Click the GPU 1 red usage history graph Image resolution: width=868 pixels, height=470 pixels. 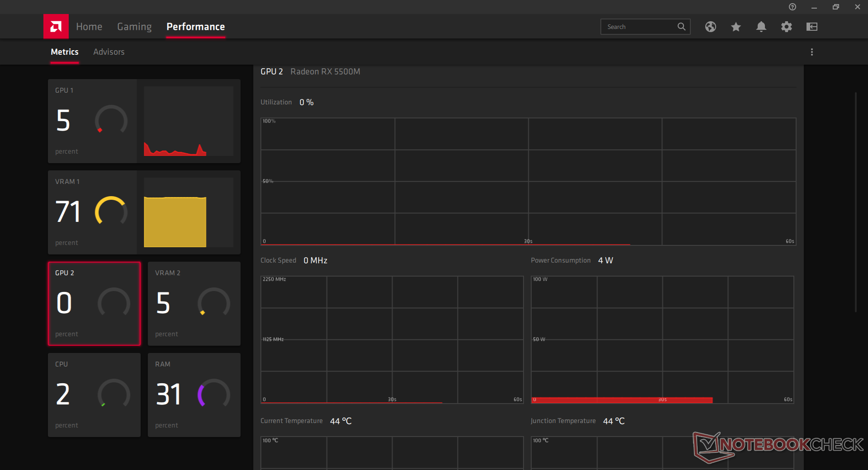coord(189,121)
